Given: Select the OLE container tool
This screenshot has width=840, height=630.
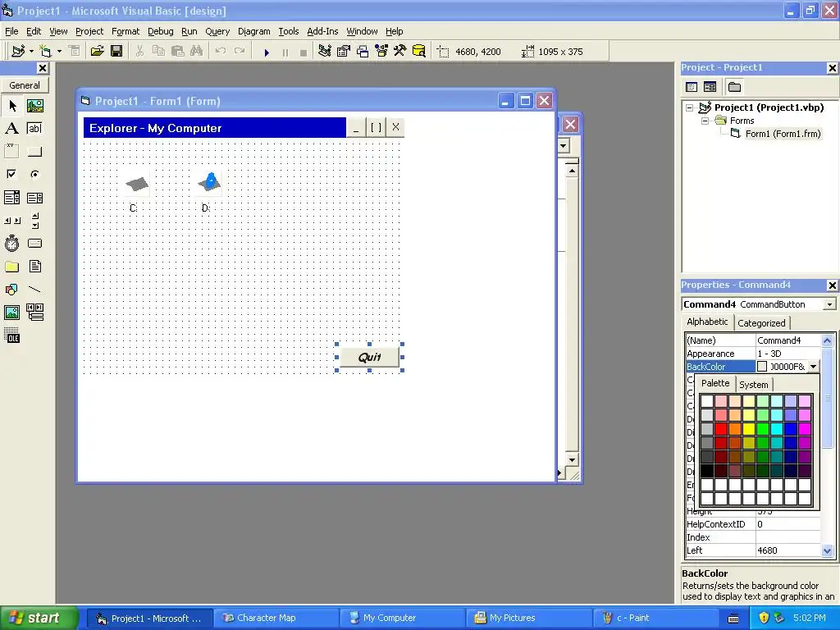Looking at the screenshot, I should point(12,336).
